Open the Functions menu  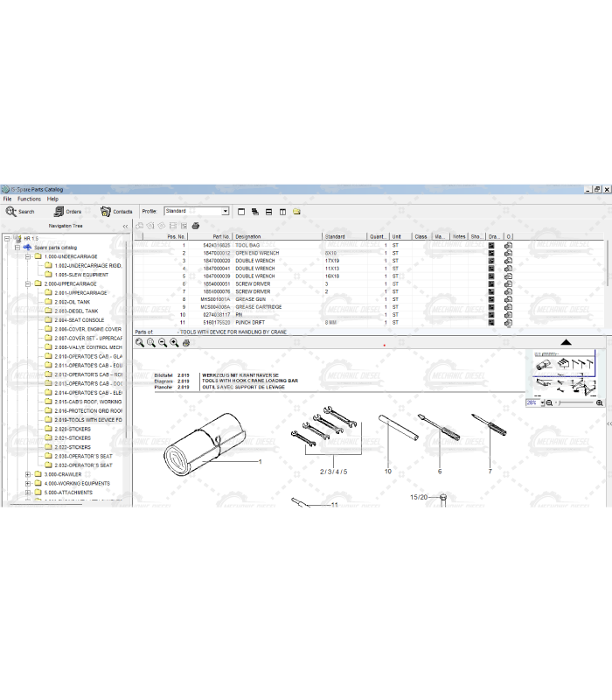pyautogui.click(x=29, y=199)
